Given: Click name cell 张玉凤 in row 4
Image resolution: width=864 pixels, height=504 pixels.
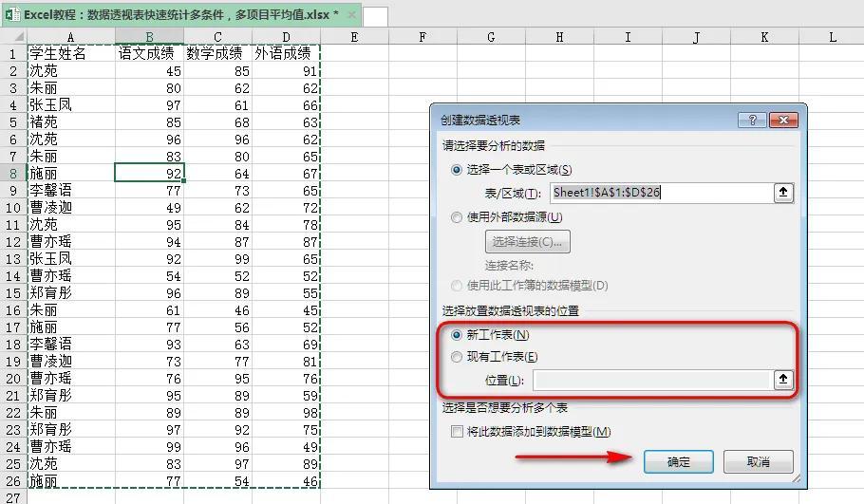Looking at the screenshot, I should click(x=71, y=105).
